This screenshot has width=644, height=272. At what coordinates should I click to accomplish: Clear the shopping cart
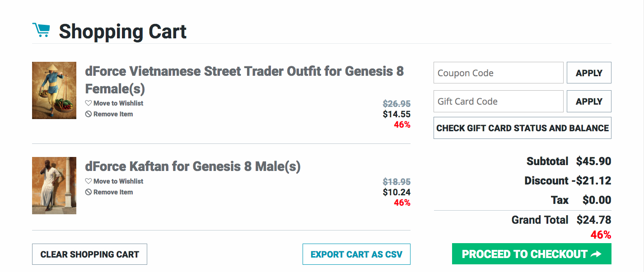[89, 254]
